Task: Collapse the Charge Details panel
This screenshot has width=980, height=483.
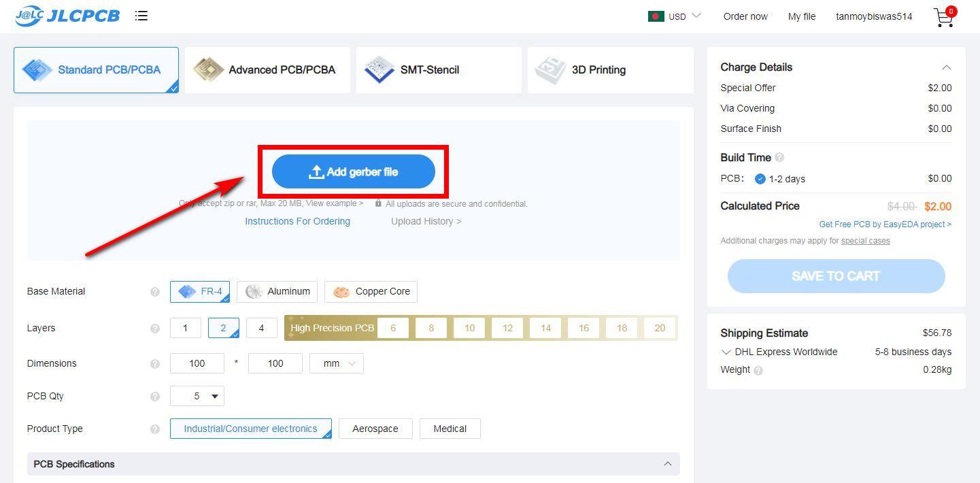Action: point(946,67)
